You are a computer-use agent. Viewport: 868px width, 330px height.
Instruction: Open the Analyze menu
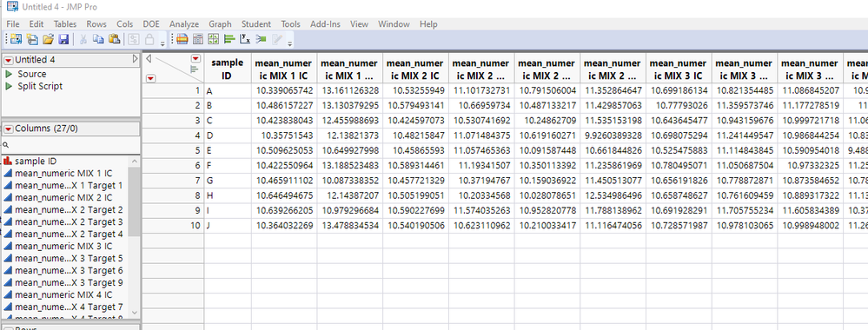(x=184, y=23)
